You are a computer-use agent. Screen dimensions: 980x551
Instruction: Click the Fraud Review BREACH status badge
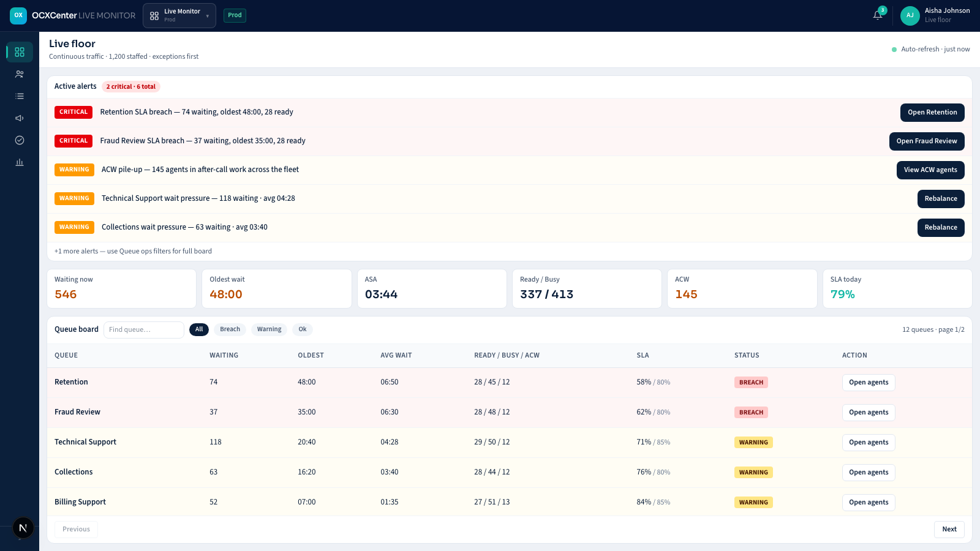(x=751, y=413)
